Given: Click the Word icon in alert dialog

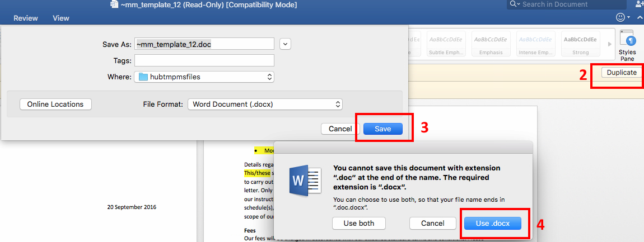Looking at the screenshot, I should click(x=305, y=181).
